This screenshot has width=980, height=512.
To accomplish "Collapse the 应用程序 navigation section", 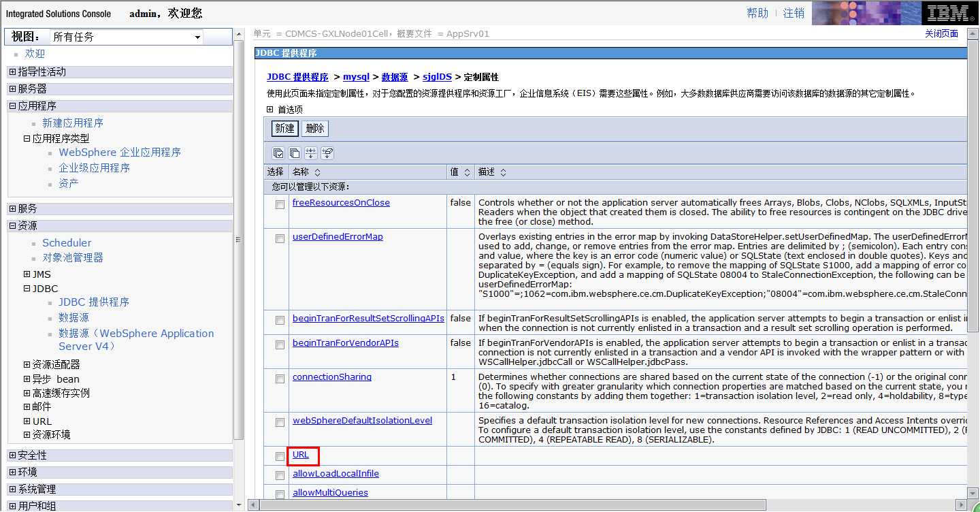I will (x=13, y=106).
